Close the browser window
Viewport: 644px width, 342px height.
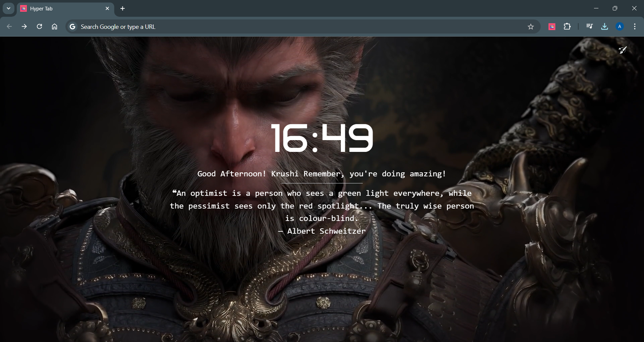634,8
